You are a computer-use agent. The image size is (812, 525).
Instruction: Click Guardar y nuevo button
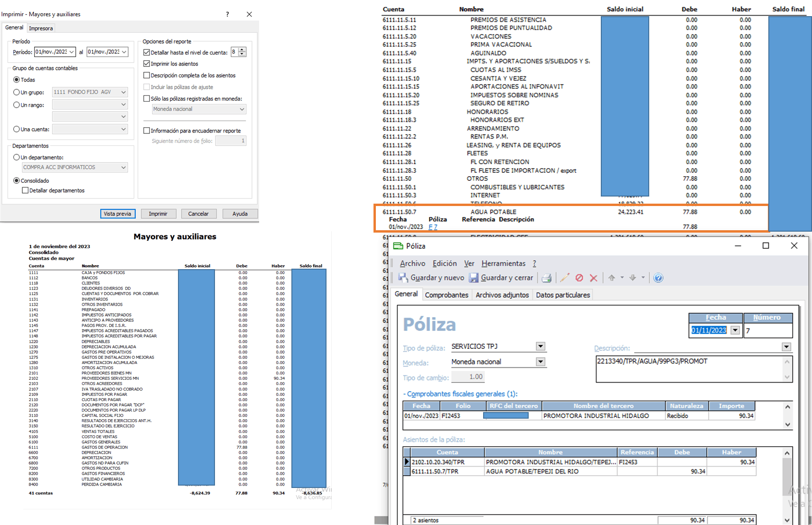pyautogui.click(x=431, y=278)
